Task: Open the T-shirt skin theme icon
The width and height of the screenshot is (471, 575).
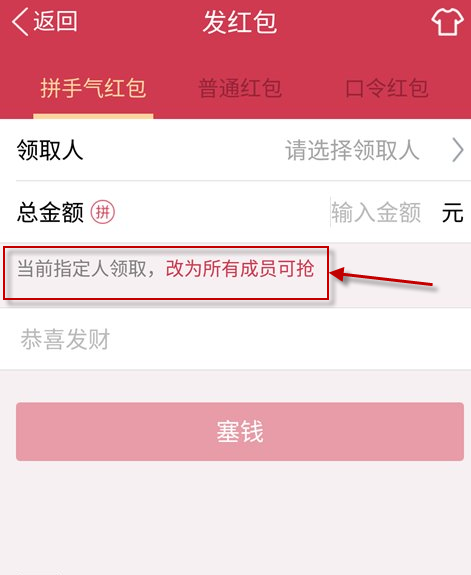Action: point(447,22)
